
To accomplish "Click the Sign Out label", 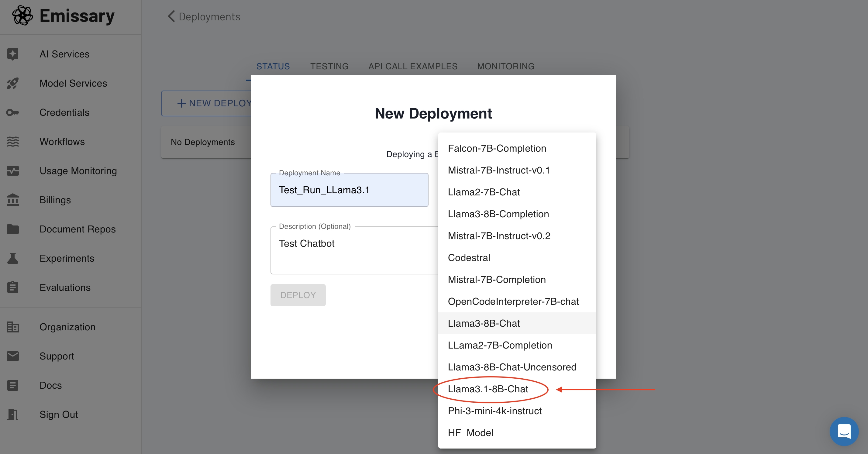I will [x=59, y=414].
